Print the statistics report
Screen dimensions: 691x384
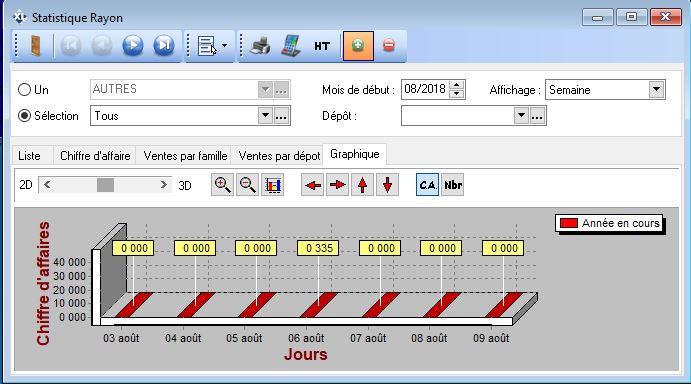[260, 45]
